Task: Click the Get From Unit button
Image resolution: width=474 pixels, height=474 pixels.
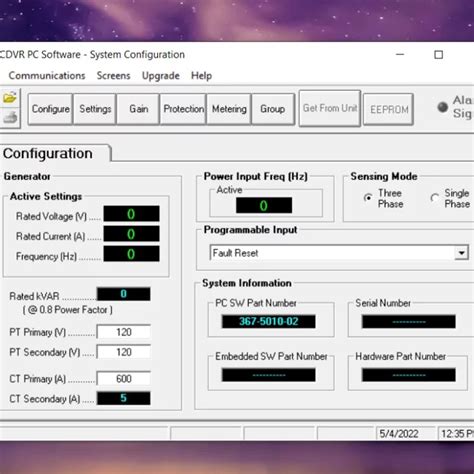Action: 330,108
